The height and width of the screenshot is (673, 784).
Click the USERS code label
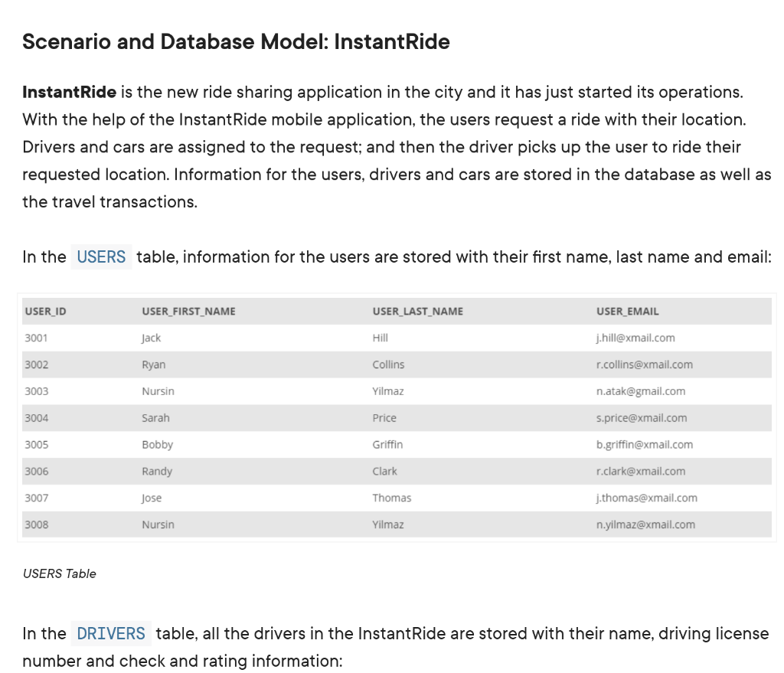pos(101,257)
